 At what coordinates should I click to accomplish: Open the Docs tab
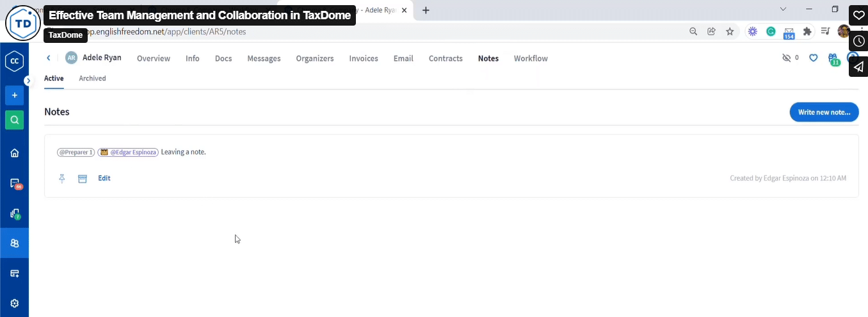(223, 58)
